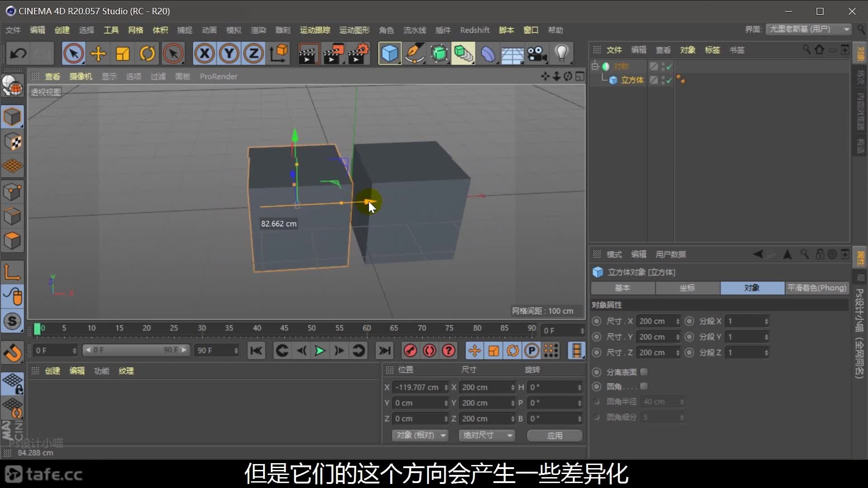Open render settings gear clapperboard

click(x=359, y=53)
